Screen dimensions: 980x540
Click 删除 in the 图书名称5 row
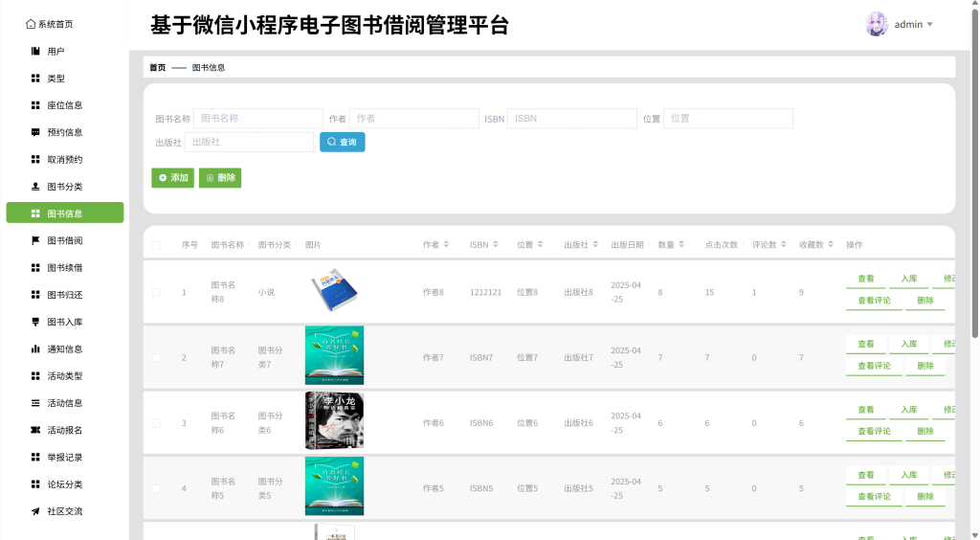[925, 497]
